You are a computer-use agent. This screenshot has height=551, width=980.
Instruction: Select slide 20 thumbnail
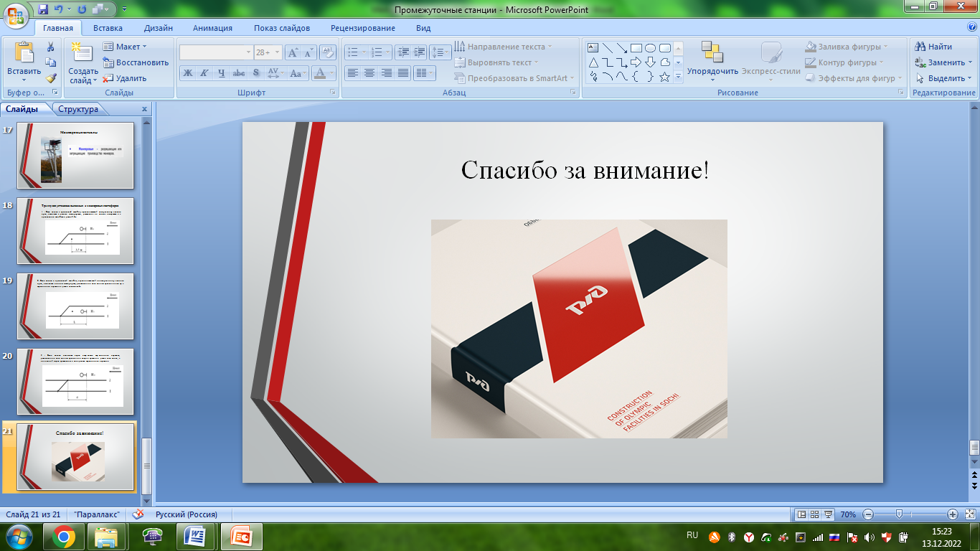point(75,382)
